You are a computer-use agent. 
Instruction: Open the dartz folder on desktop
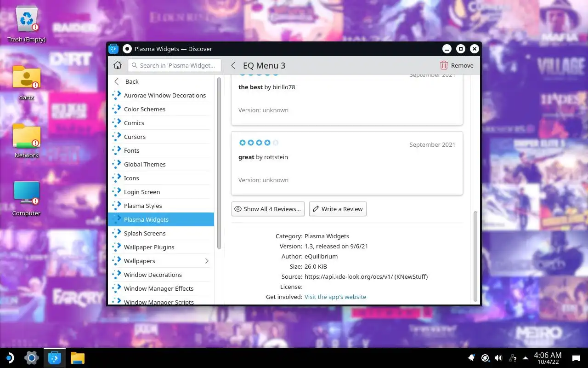(27, 83)
